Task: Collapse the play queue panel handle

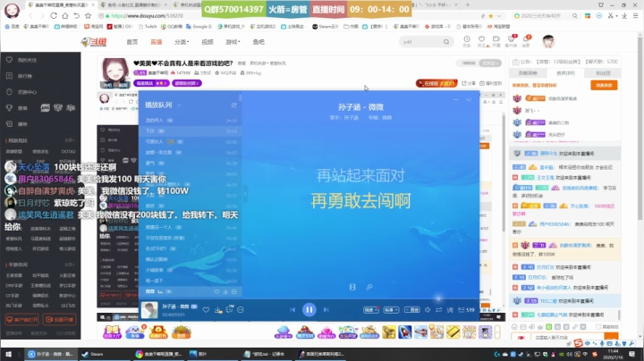Action: [x=245, y=193]
